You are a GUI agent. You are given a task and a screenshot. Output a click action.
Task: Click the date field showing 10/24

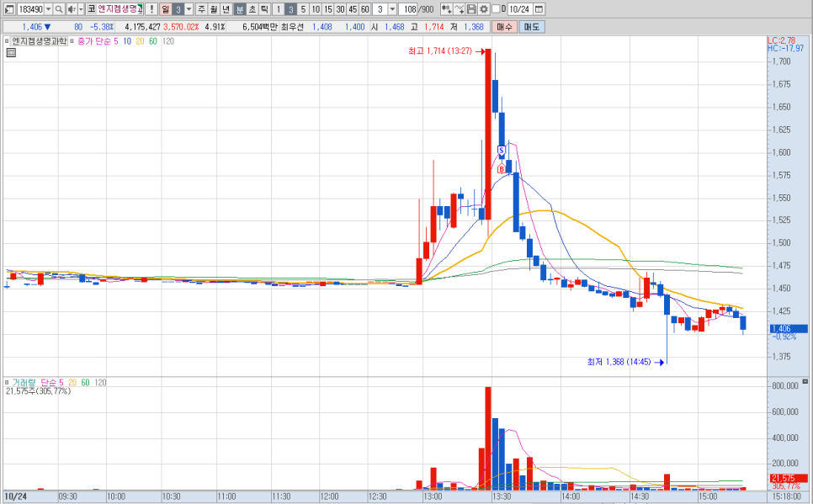pos(519,9)
